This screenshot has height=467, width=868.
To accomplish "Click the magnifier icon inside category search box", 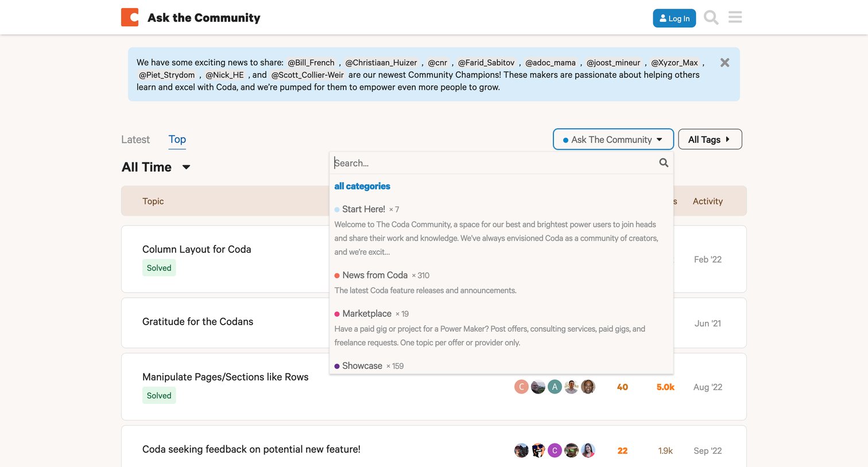I will [x=664, y=163].
